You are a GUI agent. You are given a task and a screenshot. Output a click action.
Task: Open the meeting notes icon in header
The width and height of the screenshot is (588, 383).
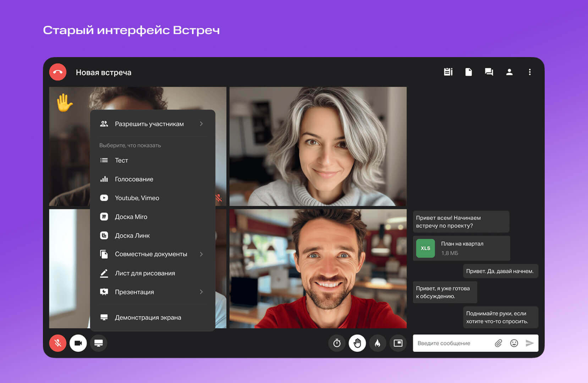pos(448,72)
